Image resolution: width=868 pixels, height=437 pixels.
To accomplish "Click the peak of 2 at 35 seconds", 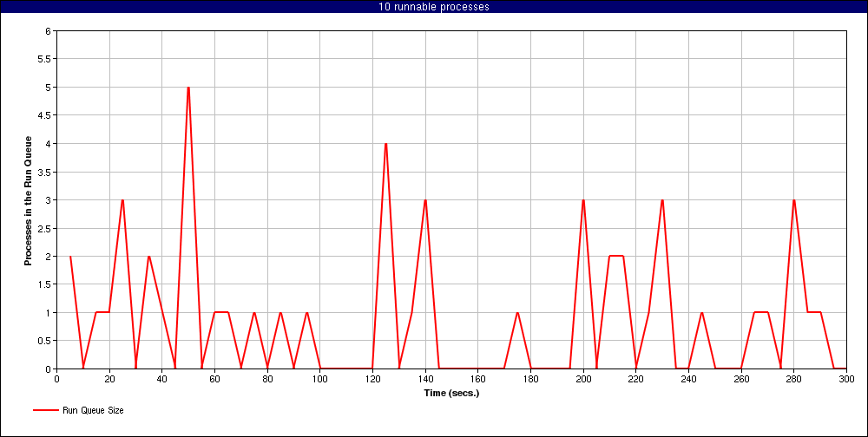I will (149, 256).
